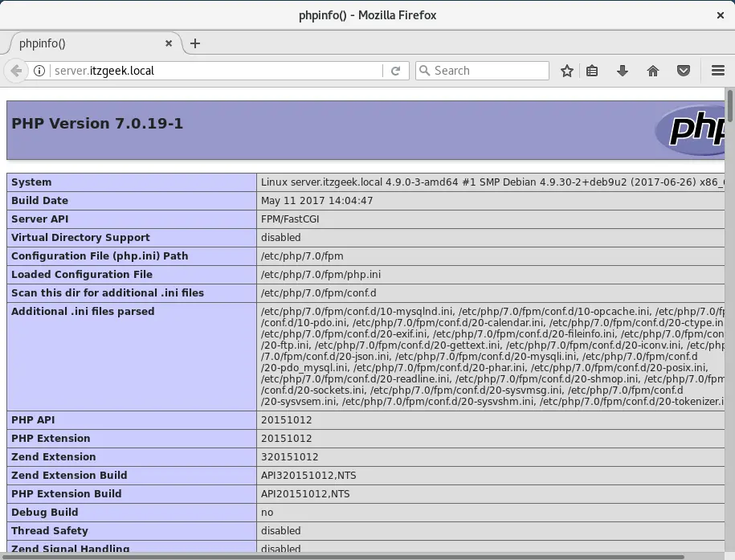Open site information icon in address bar
Screen dimensions: 735x560
39,71
